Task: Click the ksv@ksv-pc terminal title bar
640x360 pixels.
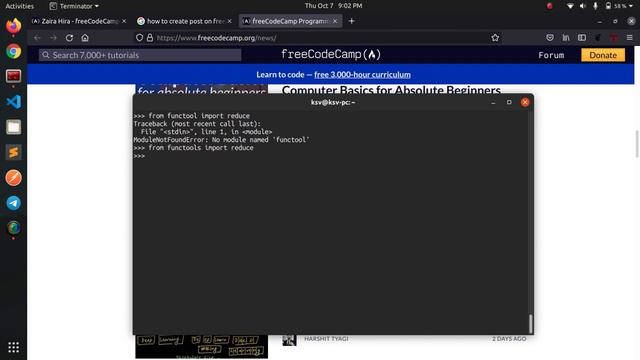Action: [333, 102]
